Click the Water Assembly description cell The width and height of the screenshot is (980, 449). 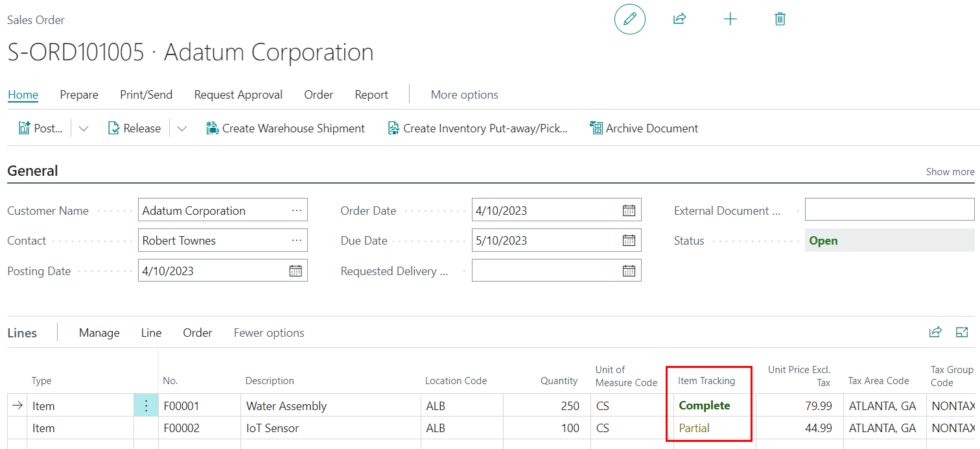pos(331,406)
